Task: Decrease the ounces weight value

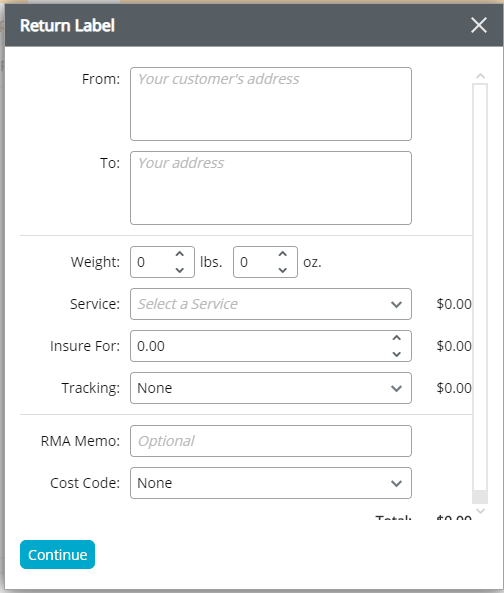Action: coord(282,270)
